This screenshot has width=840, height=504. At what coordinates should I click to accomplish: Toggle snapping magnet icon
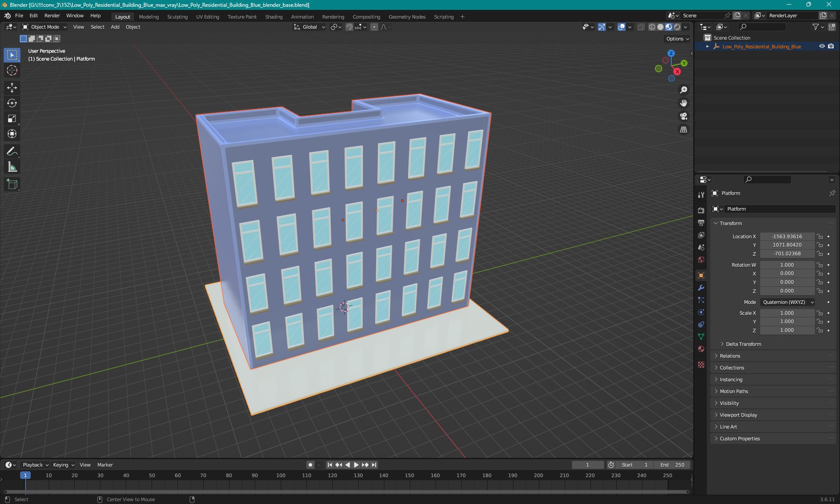349,27
